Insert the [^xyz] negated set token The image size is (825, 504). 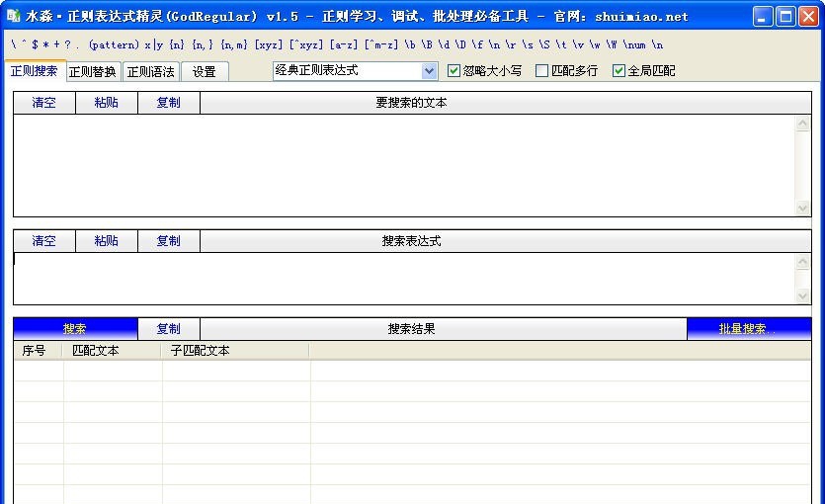306,44
